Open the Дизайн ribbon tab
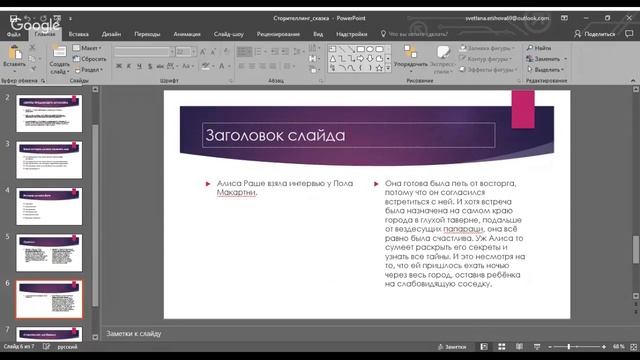The height and width of the screenshot is (360, 640). pos(111,34)
